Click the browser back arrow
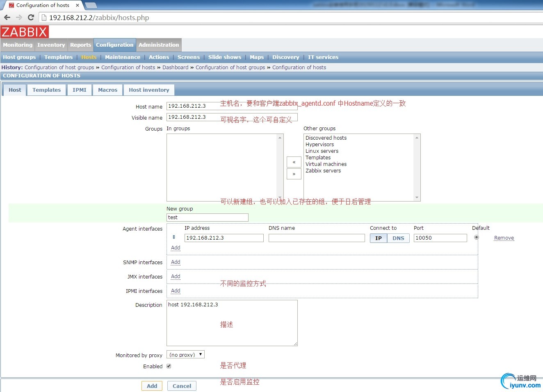 (x=7, y=17)
